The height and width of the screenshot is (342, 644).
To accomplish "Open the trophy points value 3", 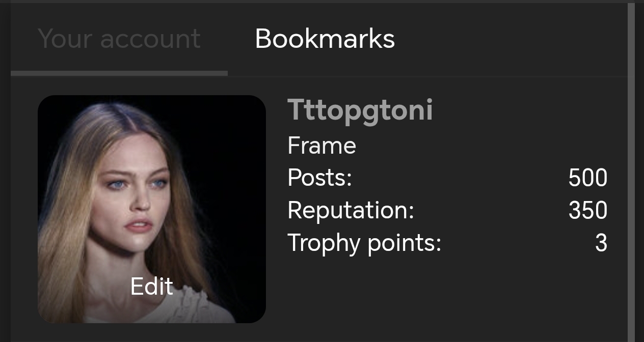I will click(602, 243).
